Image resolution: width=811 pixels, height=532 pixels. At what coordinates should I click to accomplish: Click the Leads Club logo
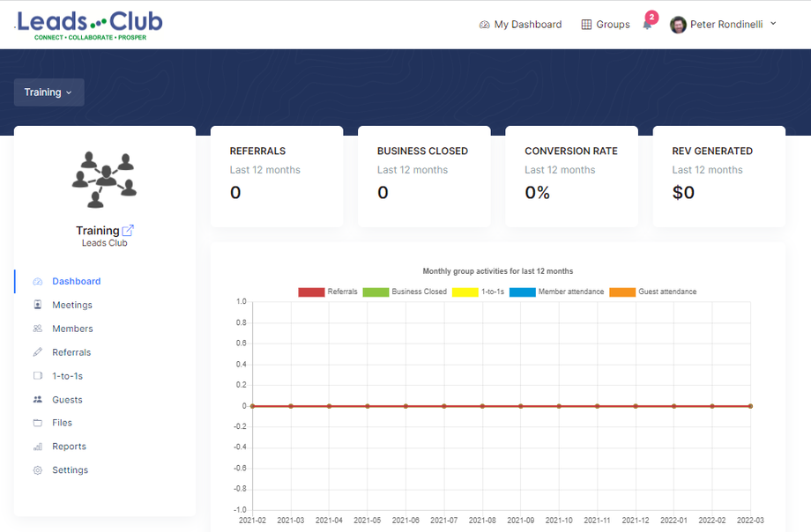coord(89,26)
